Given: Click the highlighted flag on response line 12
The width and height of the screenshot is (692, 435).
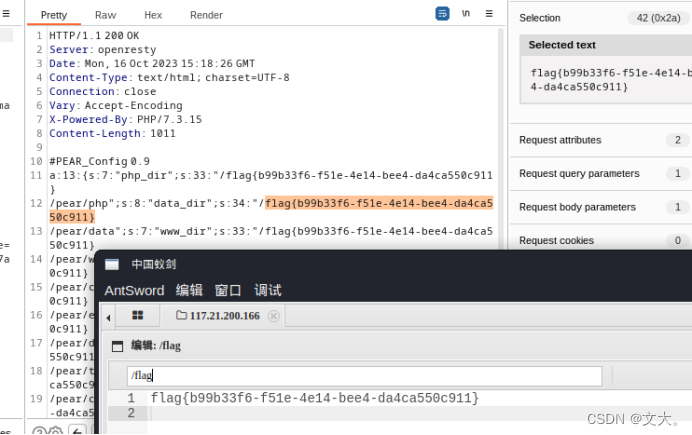Looking at the screenshot, I should tap(379, 203).
